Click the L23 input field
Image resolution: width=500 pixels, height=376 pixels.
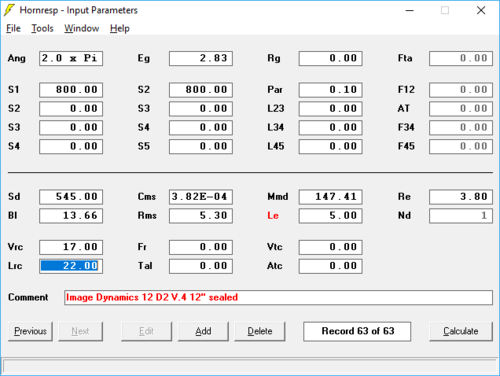click(330, 109)
